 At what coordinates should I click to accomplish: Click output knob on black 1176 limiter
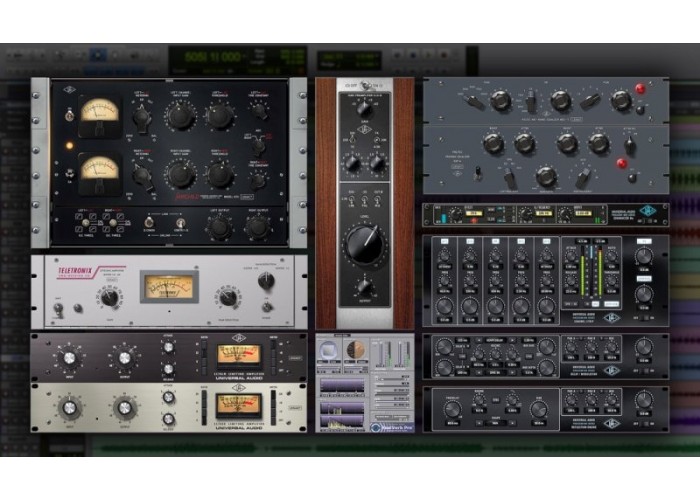125,358
